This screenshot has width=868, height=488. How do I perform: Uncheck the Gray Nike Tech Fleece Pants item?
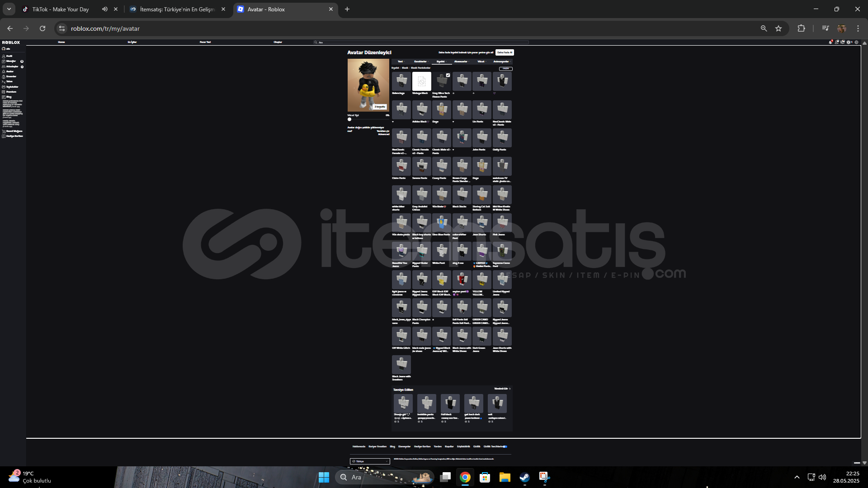click(x=448, y=75)
